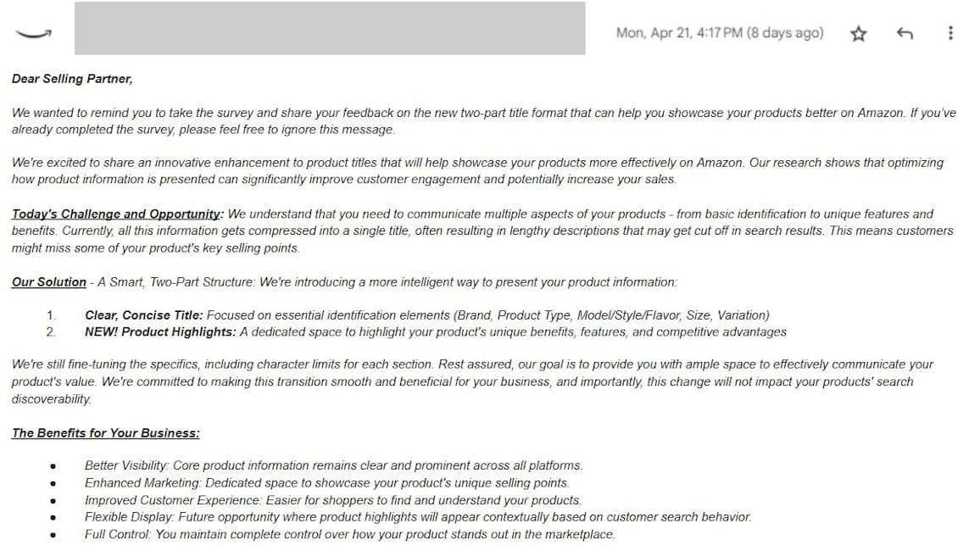Click the 'NEW! Product Highlights' list item
The height and width of the screenshot is (551, 980).
436,331
